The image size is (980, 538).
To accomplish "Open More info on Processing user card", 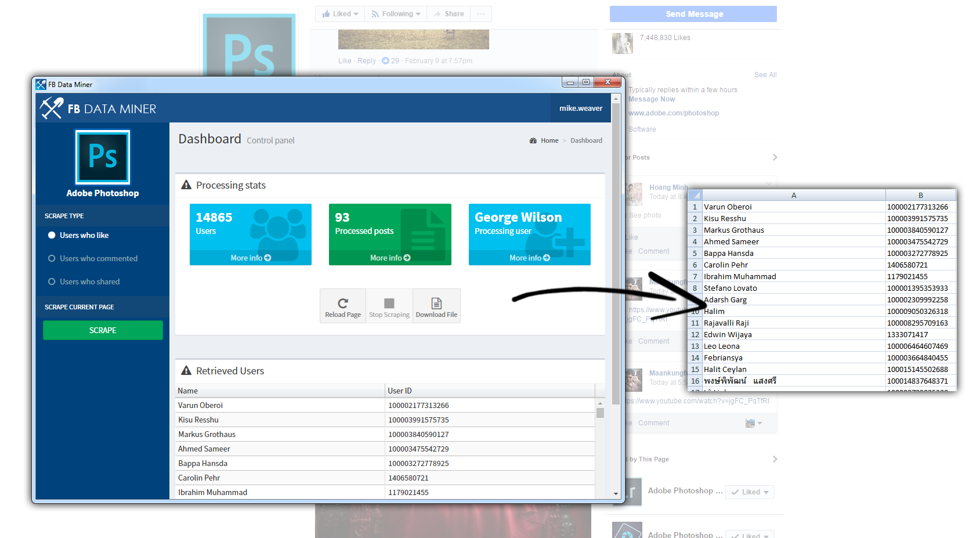I will coord(530,258).
